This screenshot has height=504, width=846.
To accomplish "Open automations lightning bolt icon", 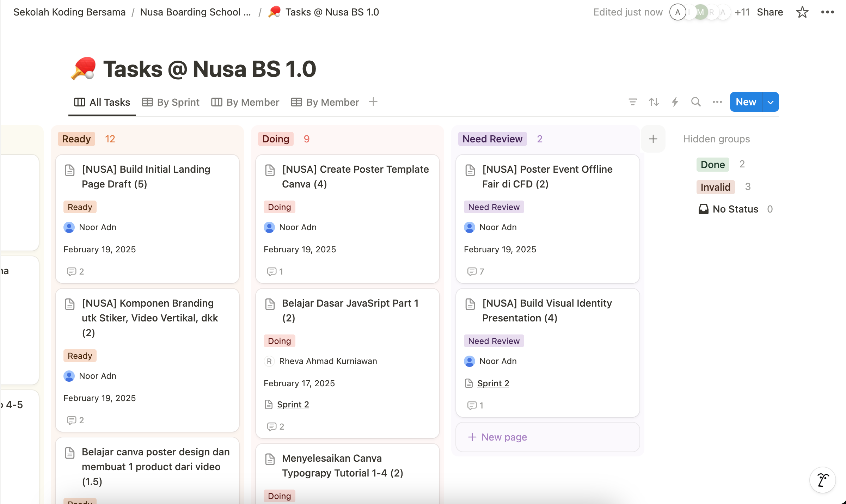I will click(x=675, y=102).
